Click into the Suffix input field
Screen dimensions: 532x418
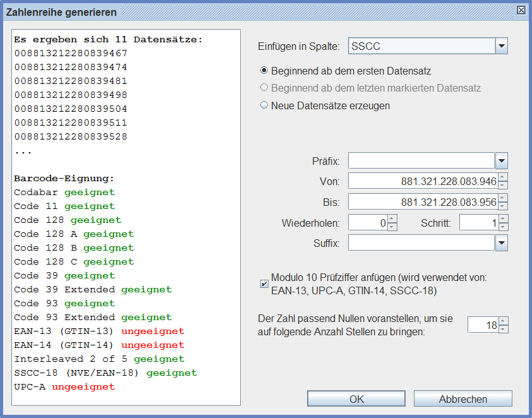point(421,242)
